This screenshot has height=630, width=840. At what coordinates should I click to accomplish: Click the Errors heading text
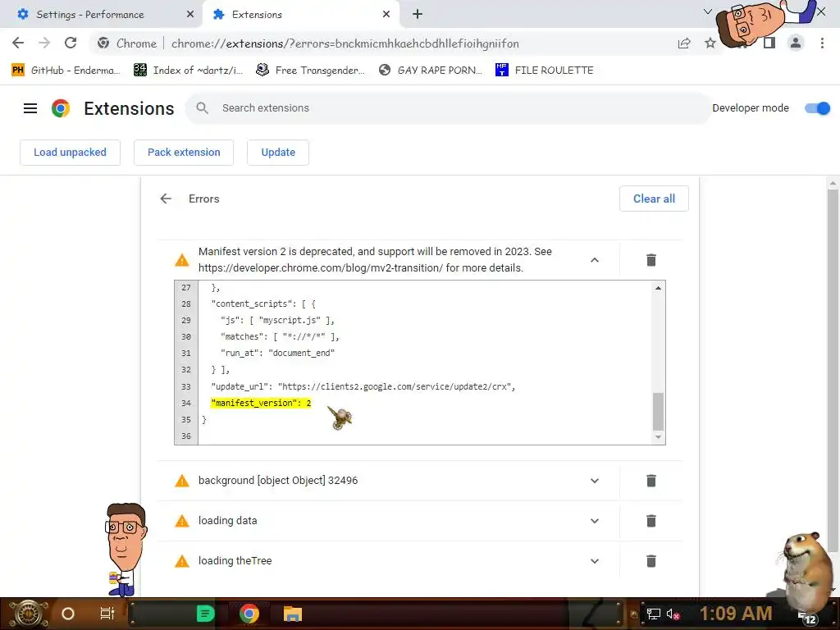pos(204,199)
